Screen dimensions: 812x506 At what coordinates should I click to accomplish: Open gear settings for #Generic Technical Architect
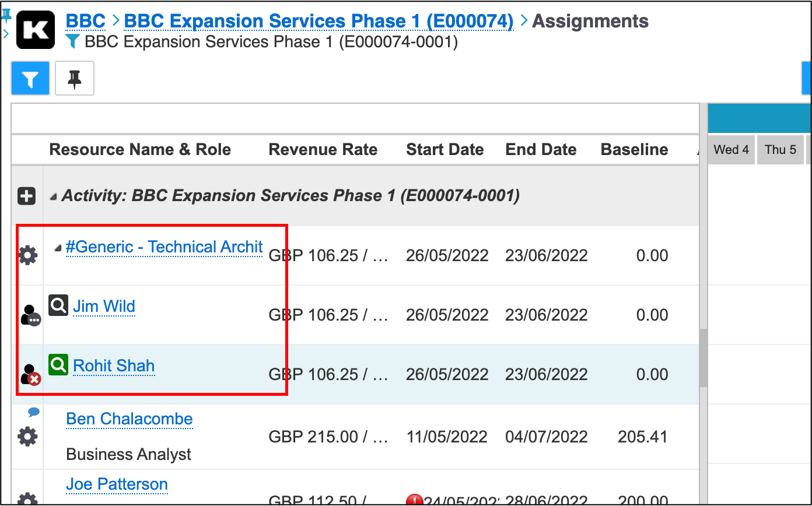pyautogui.click(x=27, y=255)
